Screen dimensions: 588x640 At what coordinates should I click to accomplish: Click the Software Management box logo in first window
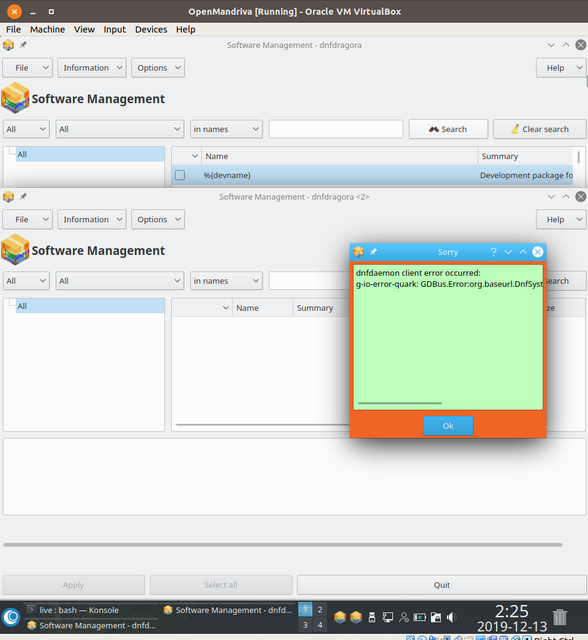pos(15,98)
